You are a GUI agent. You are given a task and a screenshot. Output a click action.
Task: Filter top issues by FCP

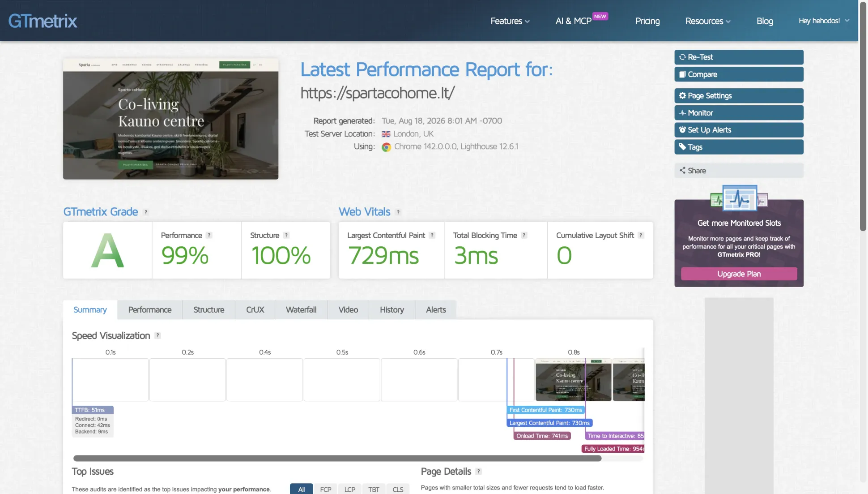(x=326, y=489)
